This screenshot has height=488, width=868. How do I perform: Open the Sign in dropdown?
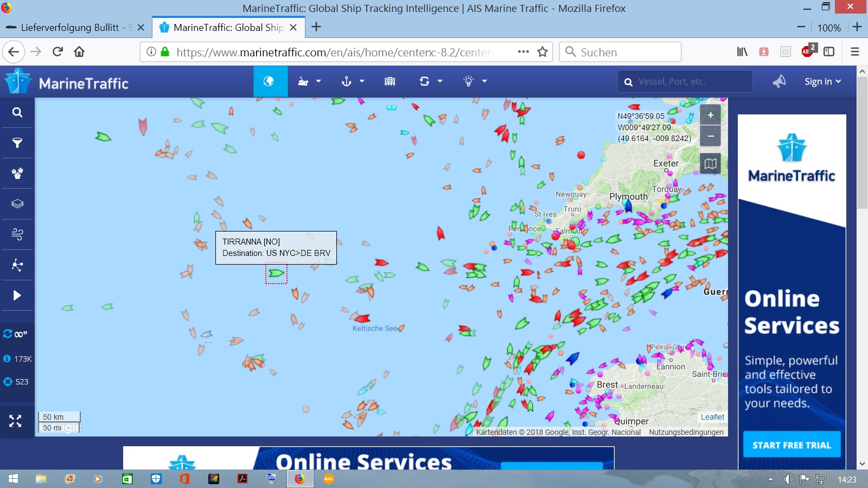click(x=822, y=81)
